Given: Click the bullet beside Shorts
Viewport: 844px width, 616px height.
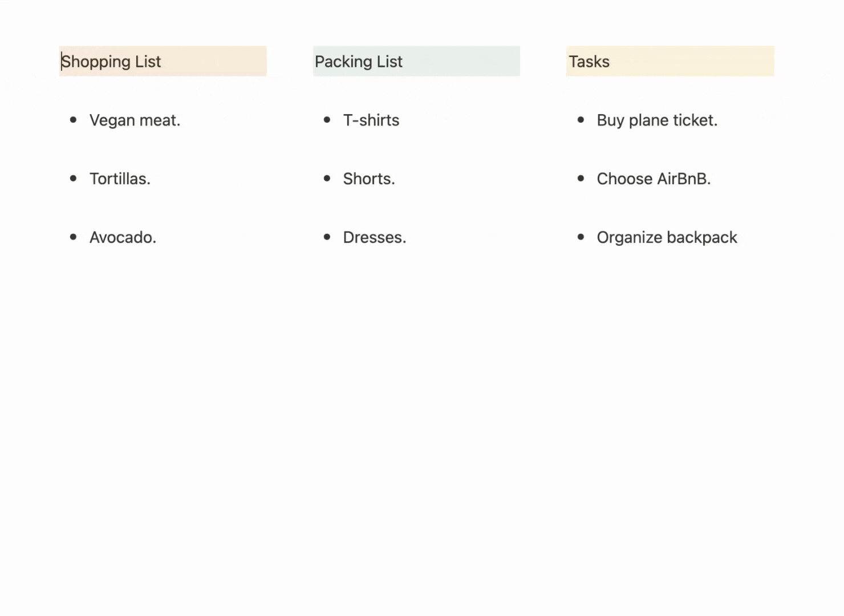Looking at the screenshot, I should (327, 179).
